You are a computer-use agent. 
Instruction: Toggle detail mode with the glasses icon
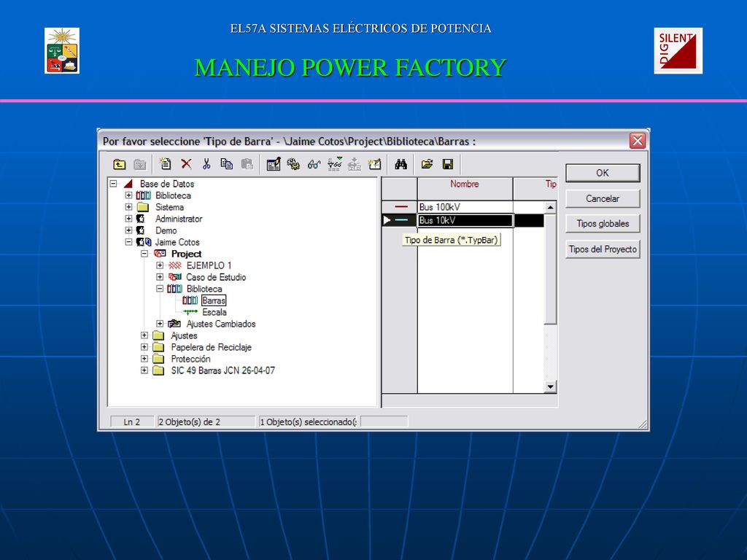pos(314,165)
